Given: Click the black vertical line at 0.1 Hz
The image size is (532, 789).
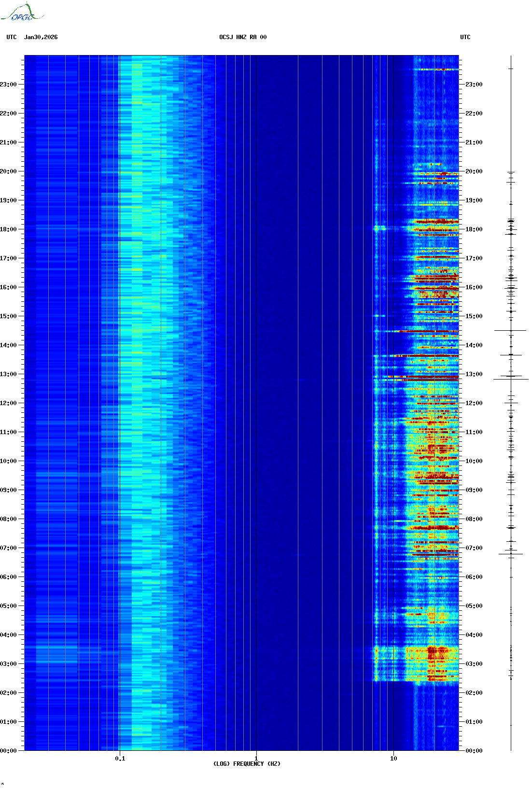Looking at the screenshot, I should coord(119,386).
